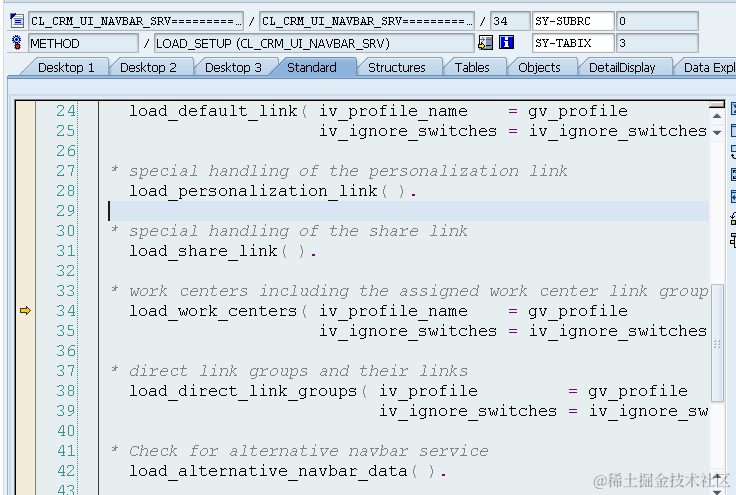Click the METHOD event type field

(83, 43)
